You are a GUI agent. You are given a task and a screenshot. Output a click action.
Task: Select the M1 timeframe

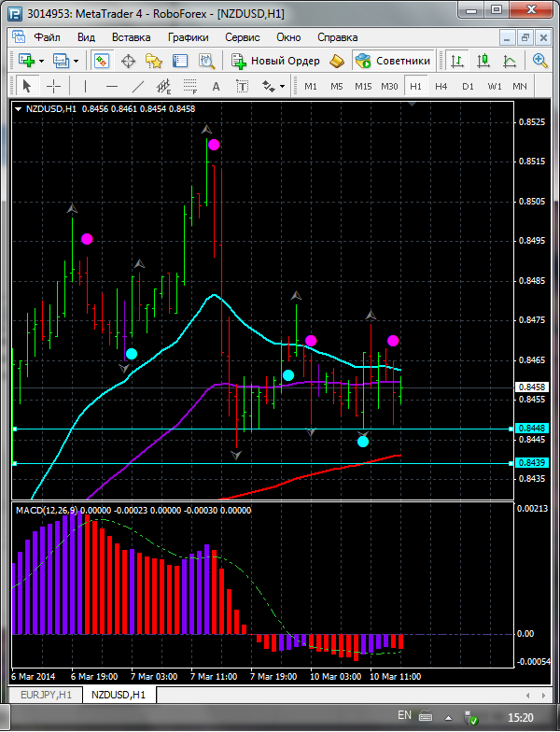click(x=311, y=86)
